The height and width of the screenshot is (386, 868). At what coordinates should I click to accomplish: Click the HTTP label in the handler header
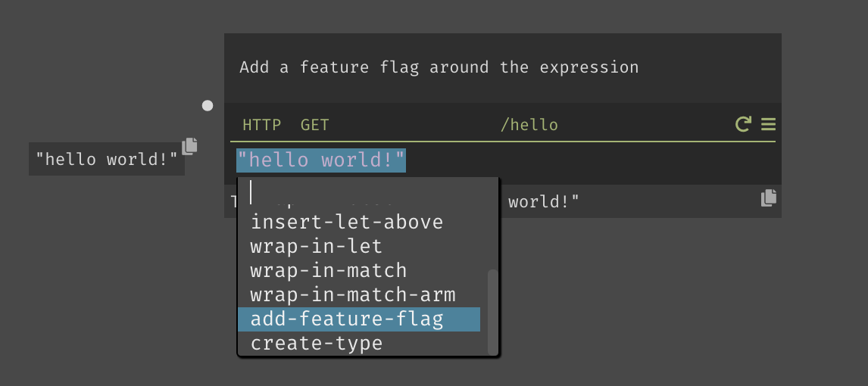pos(262,125)
